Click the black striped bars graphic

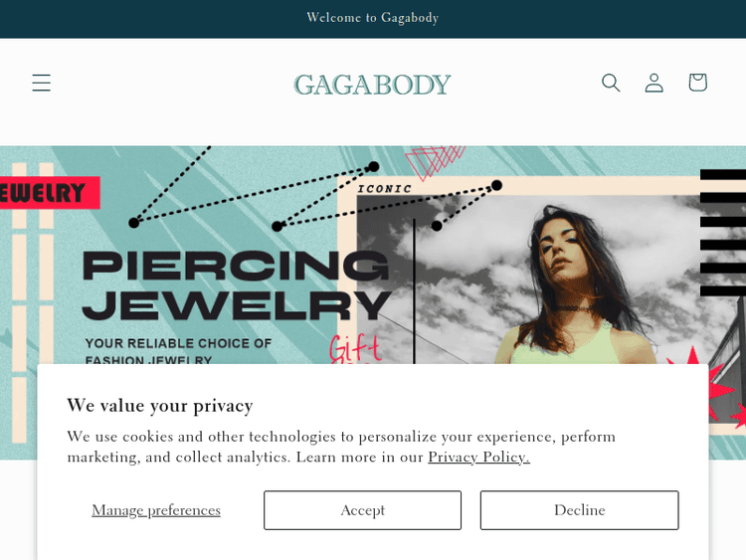723,233
